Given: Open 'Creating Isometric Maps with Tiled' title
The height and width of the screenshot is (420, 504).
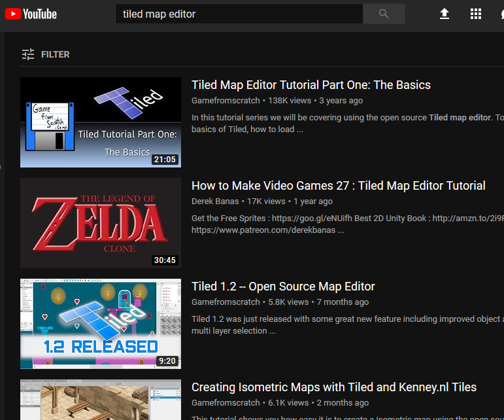Looking at the screenshot, I should click(x=334, y=387).
